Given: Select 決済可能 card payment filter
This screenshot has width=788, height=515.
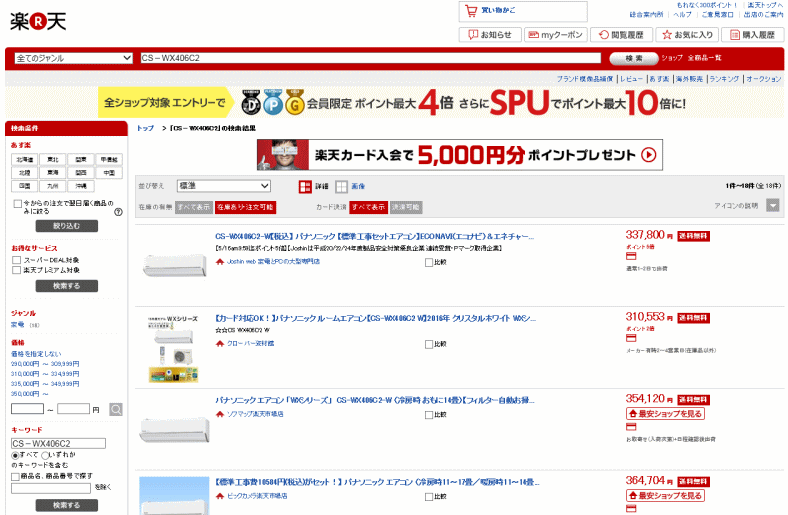Looking at the screenshot, I should tap(406, 207).
